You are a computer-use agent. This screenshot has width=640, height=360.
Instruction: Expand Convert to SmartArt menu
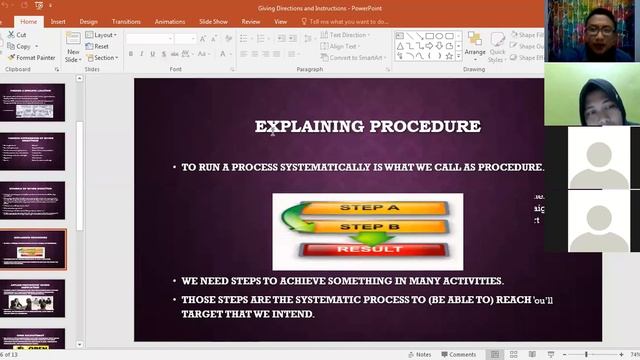pos(353,58)
